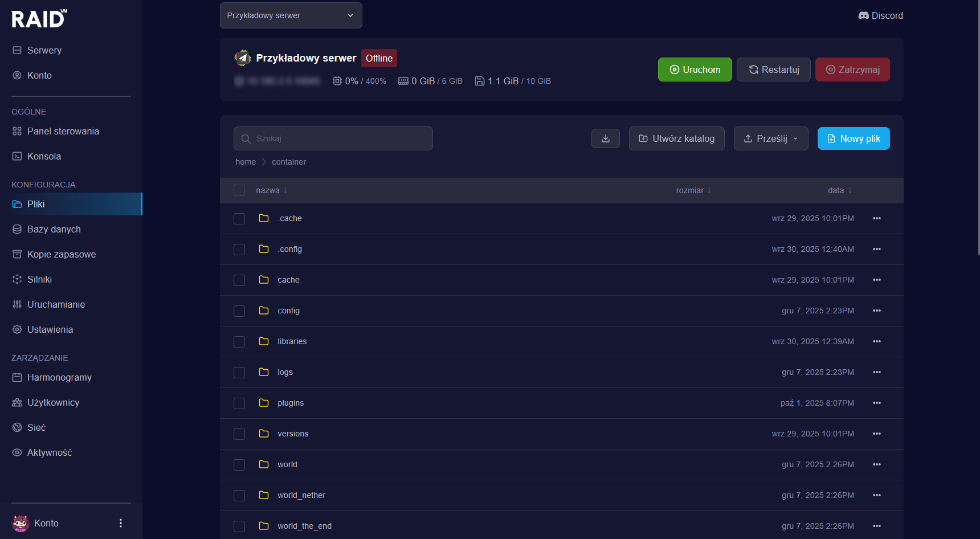Expand the Prześlij upload dropdown

[x=770, y=138]
